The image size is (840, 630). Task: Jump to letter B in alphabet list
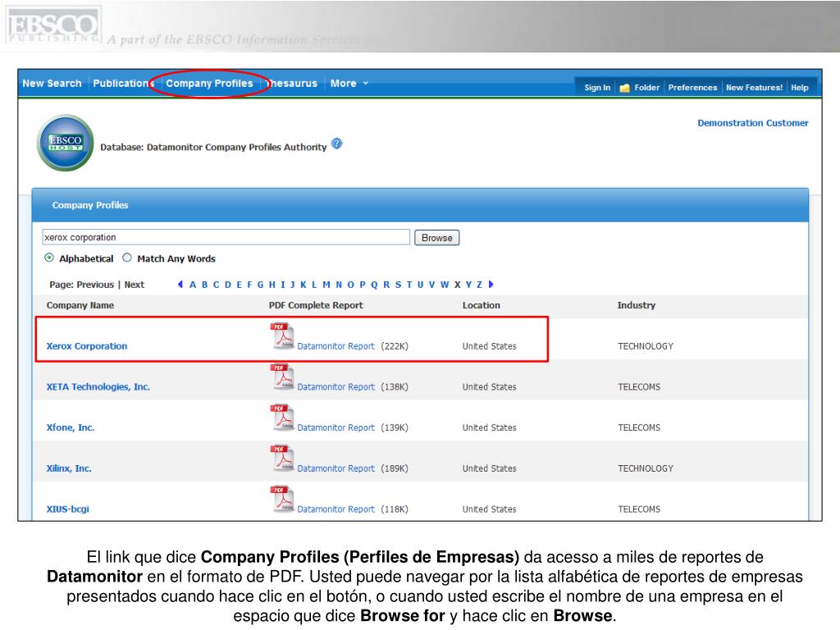click(204, 285)
